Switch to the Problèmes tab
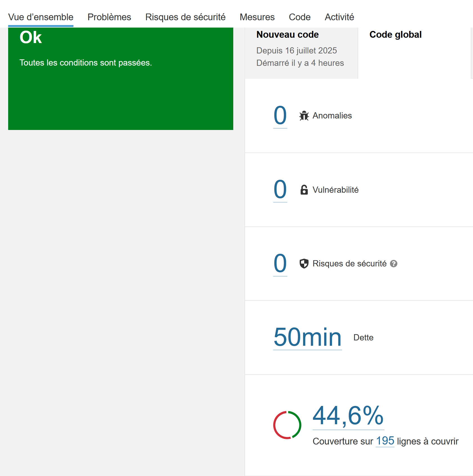This screenshot has height=476, width=473. point(109,17)
